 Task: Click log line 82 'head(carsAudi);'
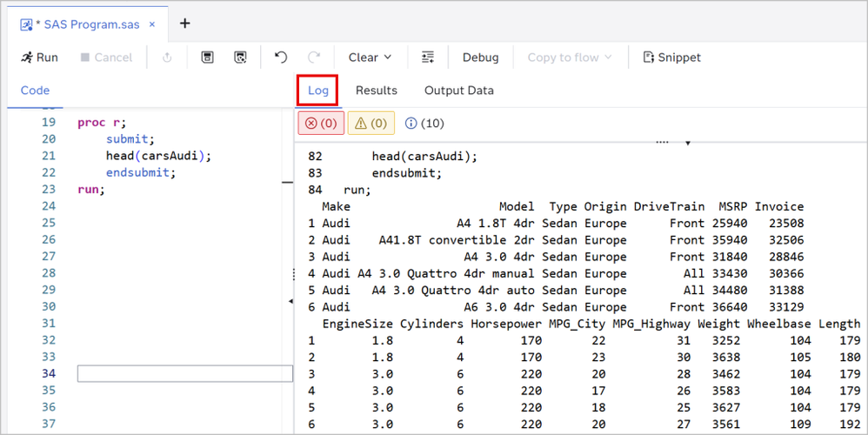(x=424, y=157)
